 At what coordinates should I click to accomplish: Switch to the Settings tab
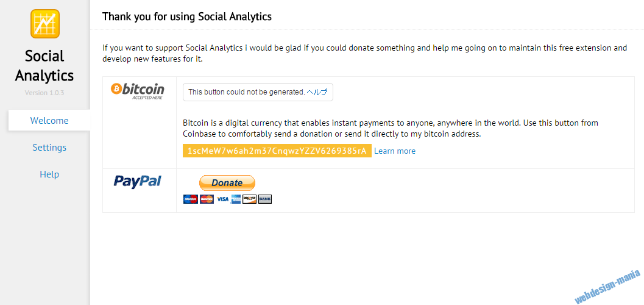click(x=49, y=148)
